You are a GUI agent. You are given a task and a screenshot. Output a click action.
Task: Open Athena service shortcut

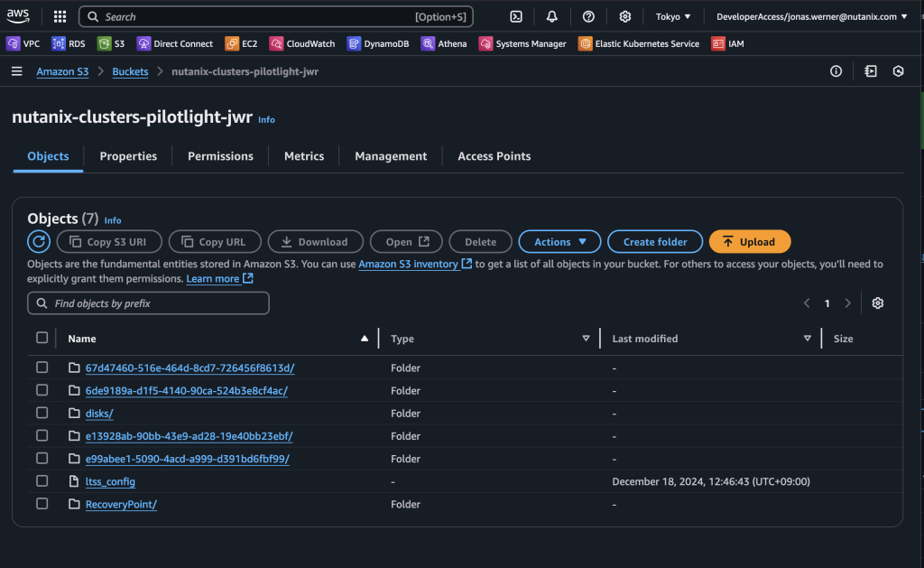pos(444,43)
